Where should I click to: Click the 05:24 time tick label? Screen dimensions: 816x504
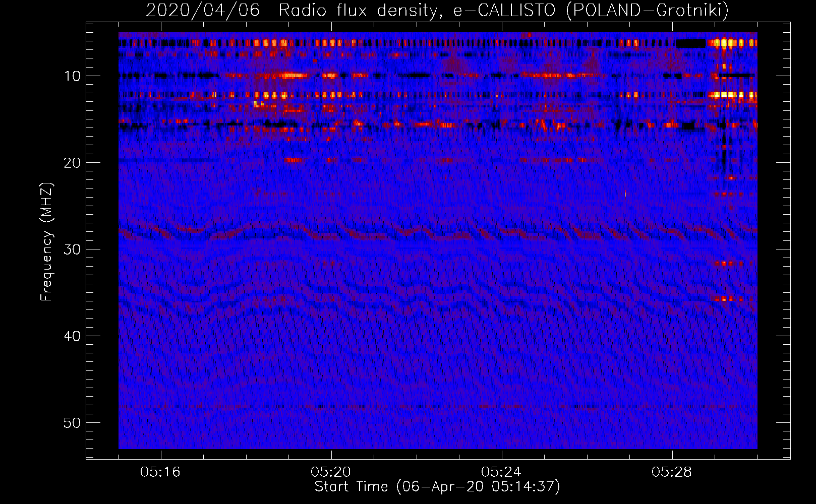(501, 472)
